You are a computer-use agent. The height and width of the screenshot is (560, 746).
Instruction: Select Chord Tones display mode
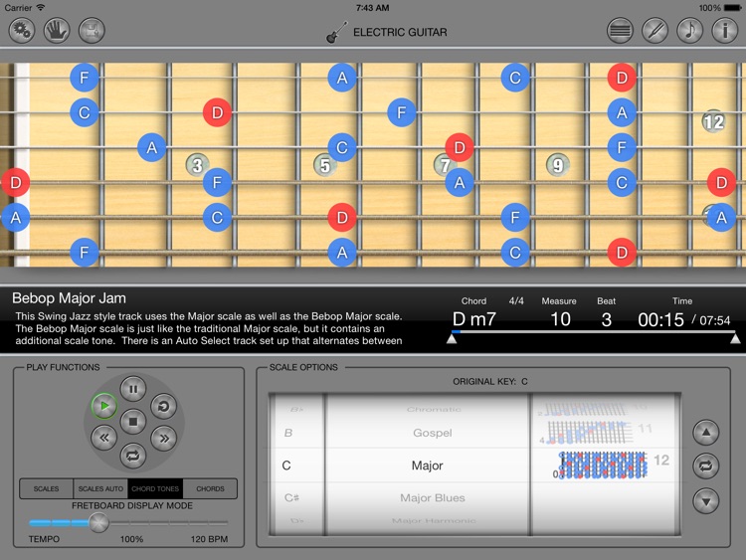pyautogui.click(x=155, y=488)
